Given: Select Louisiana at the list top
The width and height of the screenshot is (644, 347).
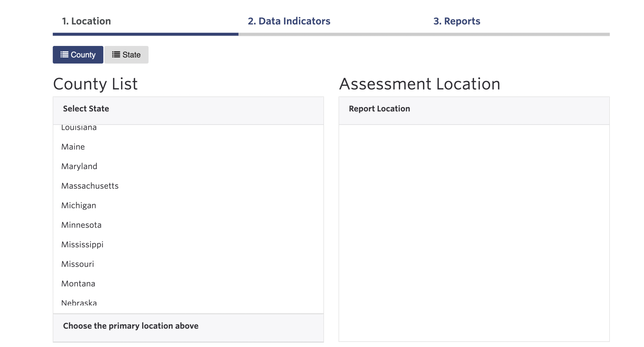Looking at the screenshot, I should coord(79,128).
